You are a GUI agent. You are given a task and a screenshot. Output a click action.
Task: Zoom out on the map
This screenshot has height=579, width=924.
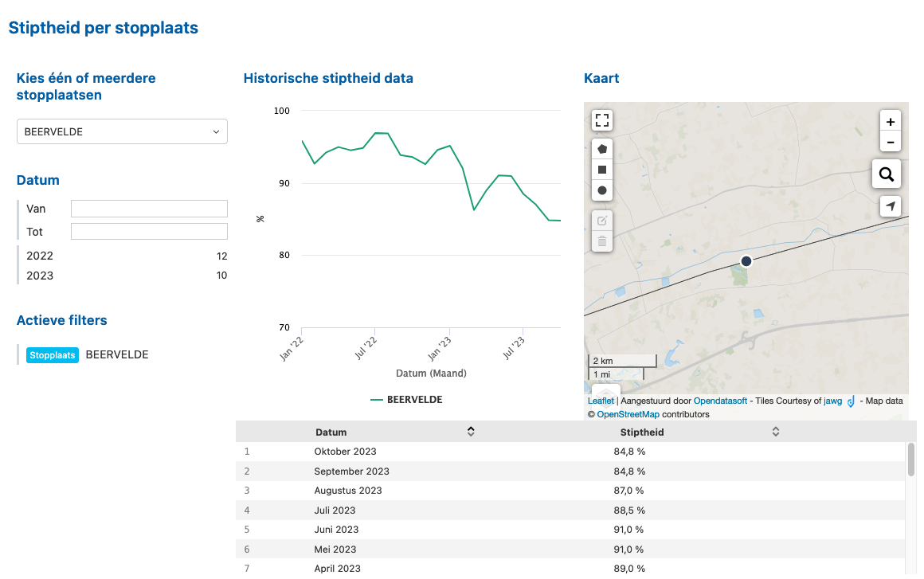pyautogui.click(x=890, y=143)
